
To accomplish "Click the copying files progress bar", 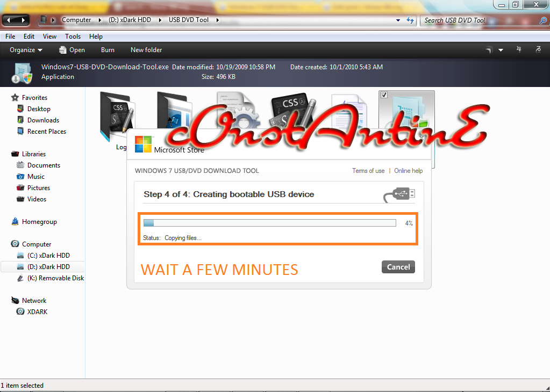I will pyautogui.click(x=269, y=223).
